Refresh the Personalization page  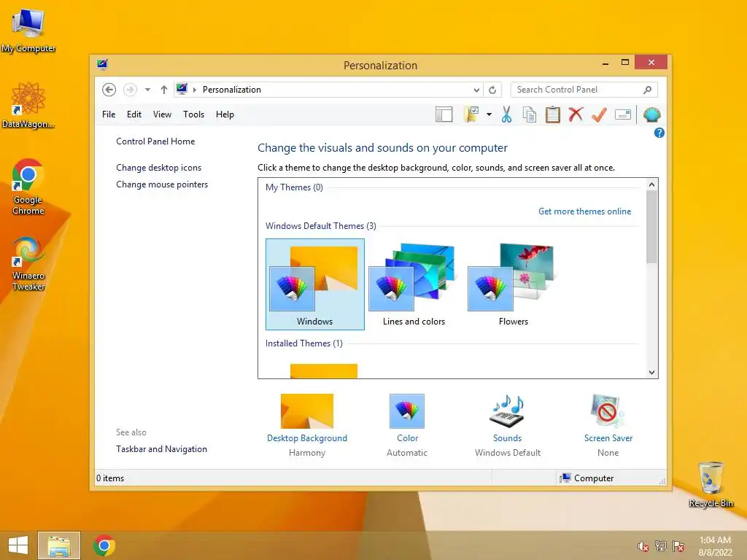pyautogui.click(x=492, y=90)
